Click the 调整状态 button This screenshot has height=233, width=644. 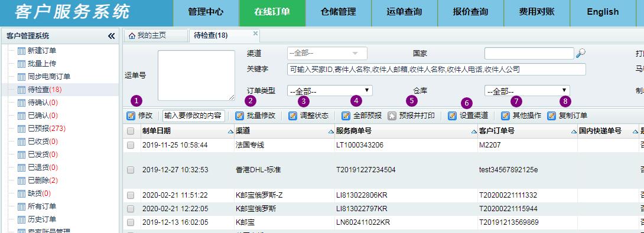(309, 116)
